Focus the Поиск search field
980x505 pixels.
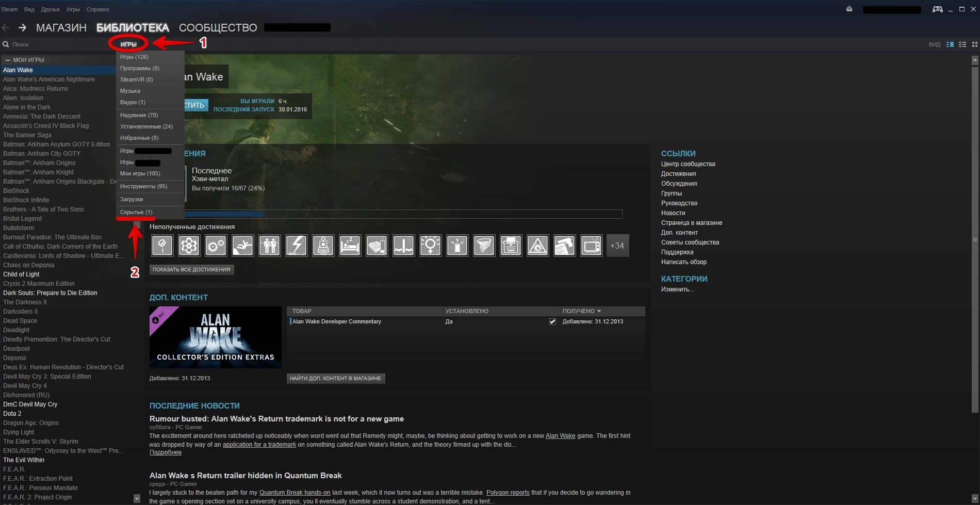[x=57, y=44]
